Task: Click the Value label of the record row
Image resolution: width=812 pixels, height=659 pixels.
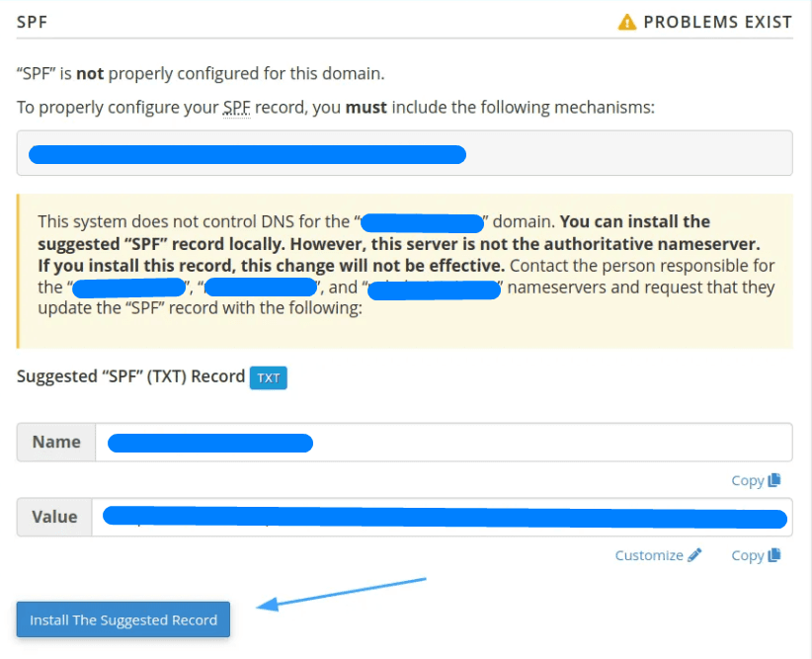Action: (54, 517)
